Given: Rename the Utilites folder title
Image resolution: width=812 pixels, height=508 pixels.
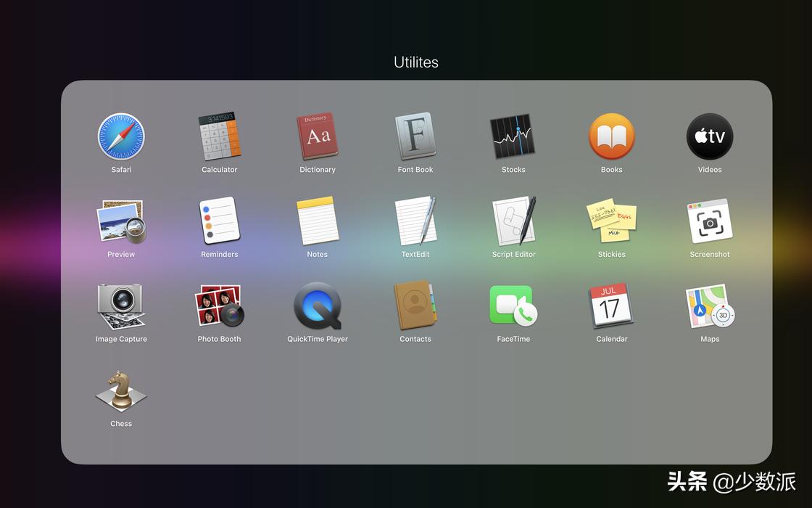Looking at the screenshot, I should coord(415,62).
